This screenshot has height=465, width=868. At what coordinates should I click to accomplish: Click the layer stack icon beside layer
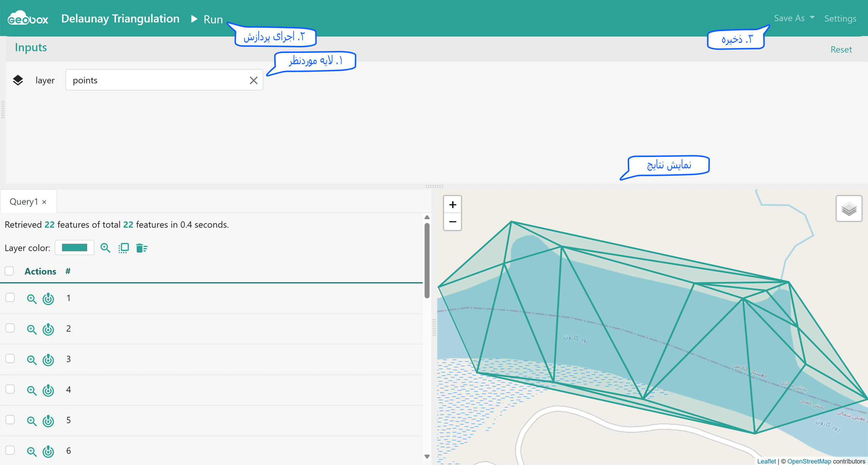click(18, 80)
